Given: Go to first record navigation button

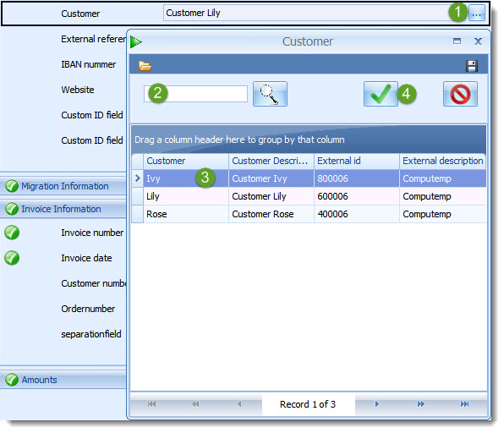Looking at the screenshot, I should click(151, 404).
